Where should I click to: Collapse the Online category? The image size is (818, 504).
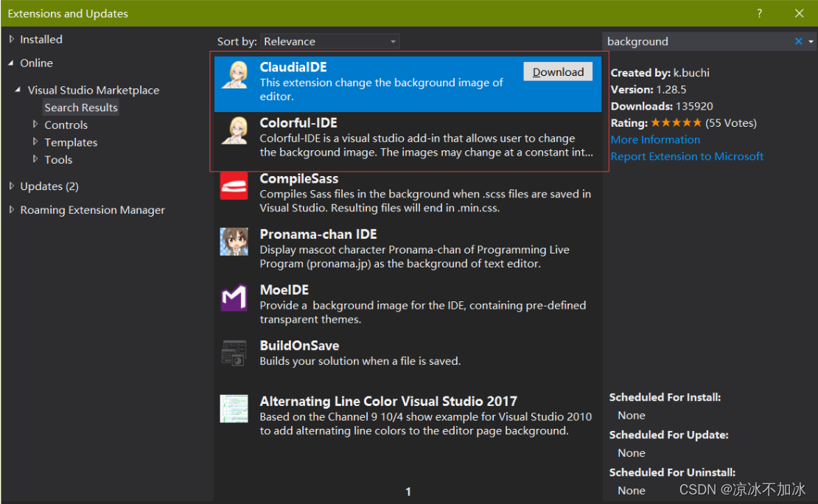click(11, 63)
